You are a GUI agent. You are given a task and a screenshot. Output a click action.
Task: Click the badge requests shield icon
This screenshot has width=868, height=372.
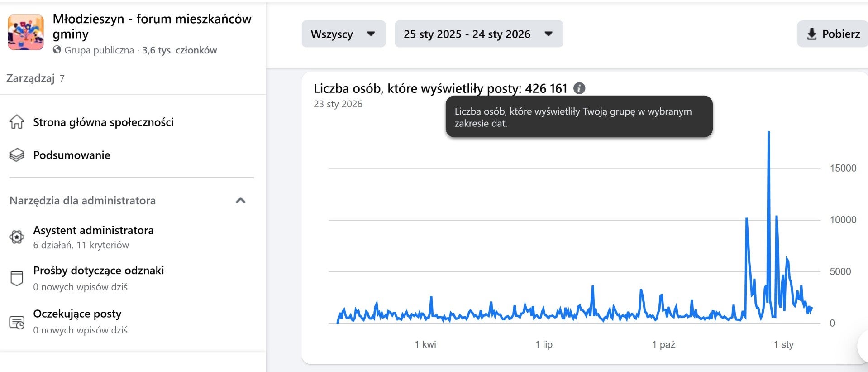17,278
